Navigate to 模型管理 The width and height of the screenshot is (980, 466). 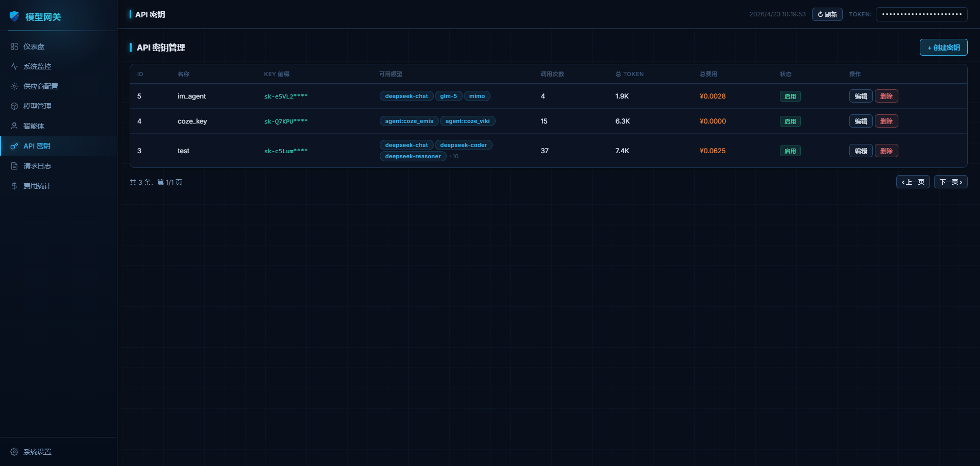(58, 106)
